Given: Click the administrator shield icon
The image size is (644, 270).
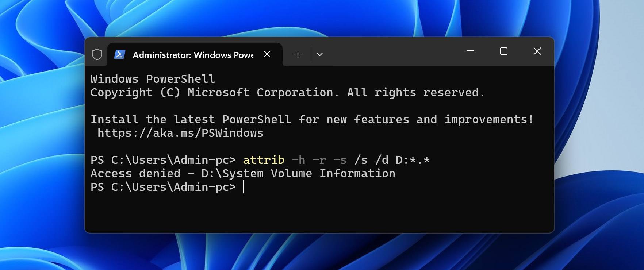Looking at the screenshot, I should coord(97,54).
